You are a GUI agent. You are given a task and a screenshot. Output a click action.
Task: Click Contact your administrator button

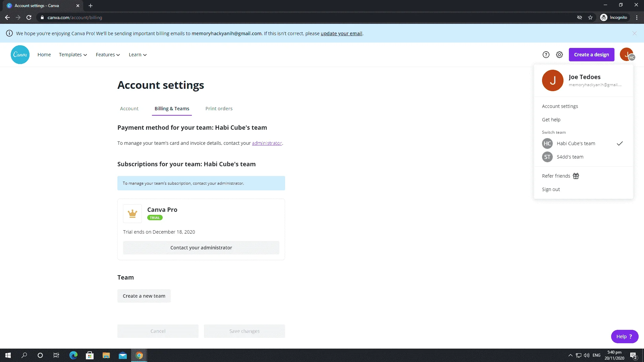[201, 248]
